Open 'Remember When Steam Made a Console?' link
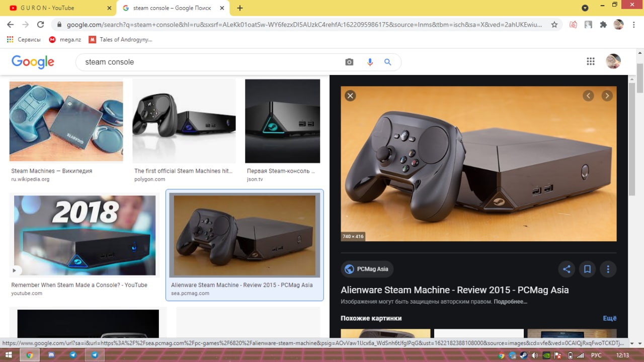Viewport: 644px width, 362px height. pos(79,285)
